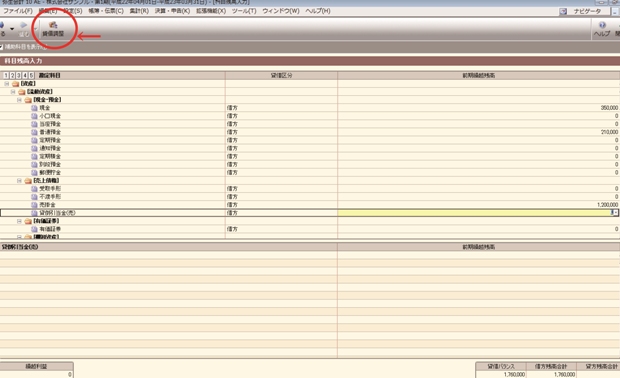Screen dimensions: 620x378
Task: Show tree level 3 with button 3
Action: click(x=19, y=75)
